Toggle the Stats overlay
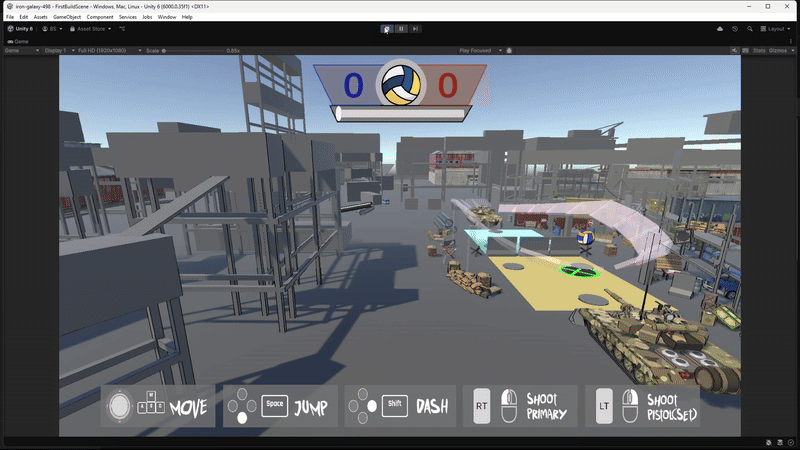This screenshot has height=450, width=800. click(759, 51)
